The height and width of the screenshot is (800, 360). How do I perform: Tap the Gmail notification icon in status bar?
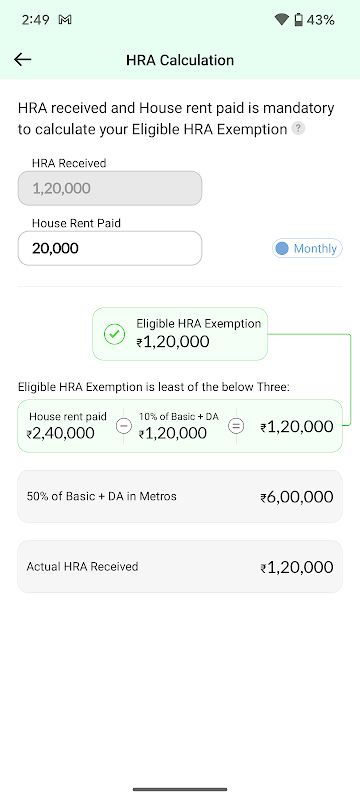tap(65, 20)
